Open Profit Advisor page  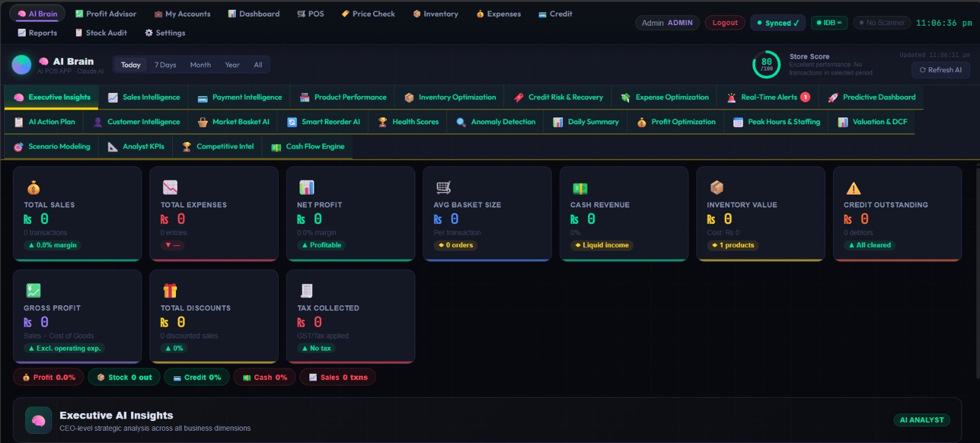tap(105, 13)
